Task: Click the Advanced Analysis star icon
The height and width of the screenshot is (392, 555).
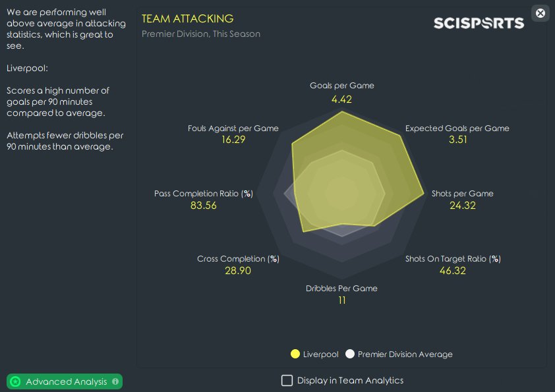Action: [x=16, y=381]
